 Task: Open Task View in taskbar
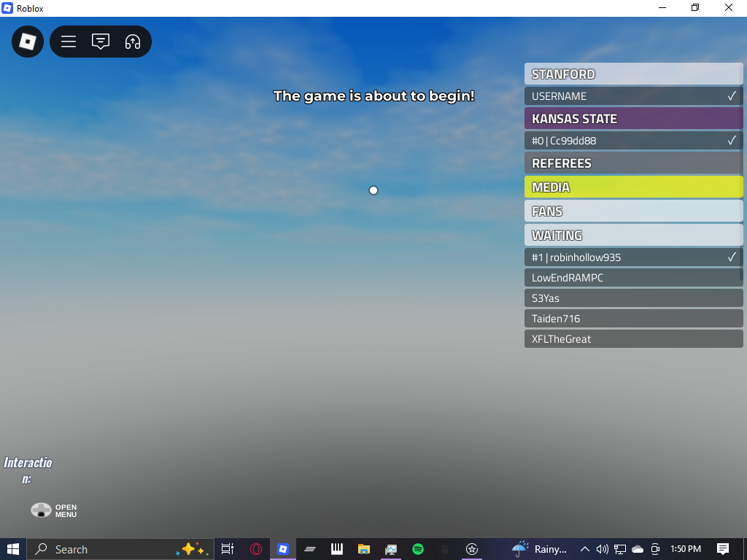228,549
